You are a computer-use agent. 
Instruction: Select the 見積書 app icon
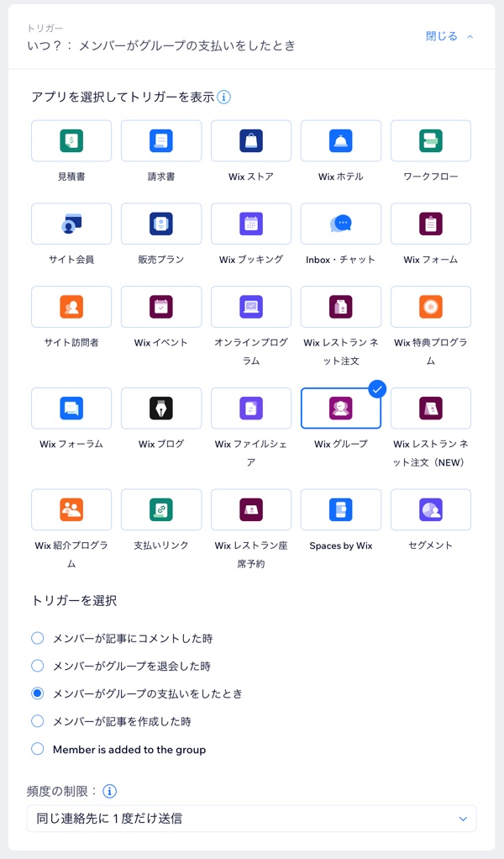[x=71, y=141]
